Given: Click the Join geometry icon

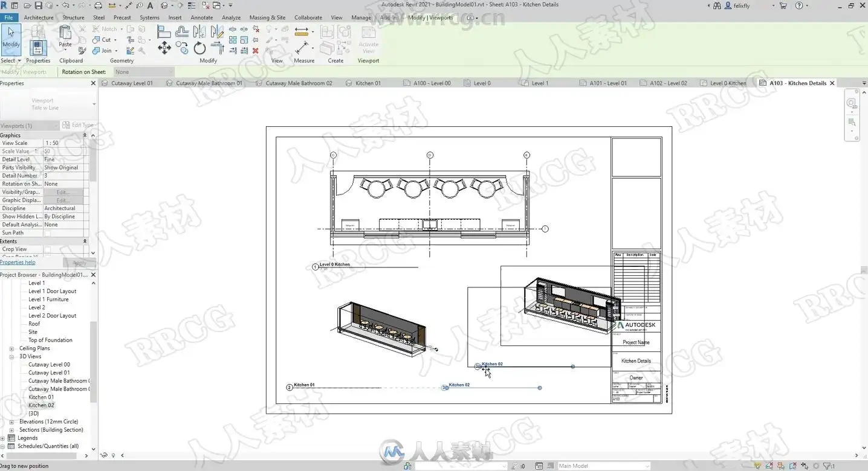Looking at the screenshot, I should pos(96,51).
